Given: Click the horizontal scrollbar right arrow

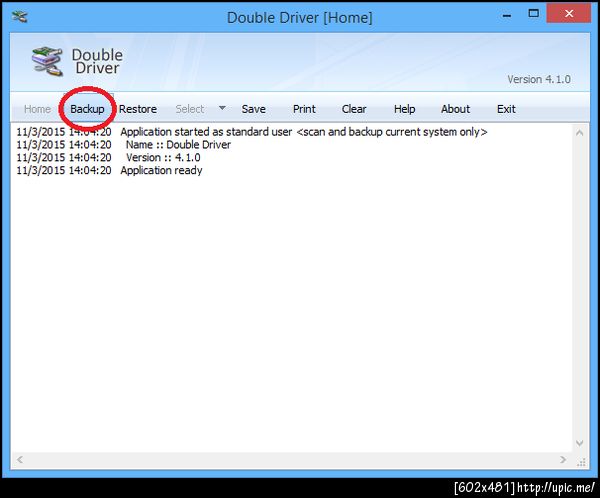Looking at the screenshot, I should [x=563, y=459].
